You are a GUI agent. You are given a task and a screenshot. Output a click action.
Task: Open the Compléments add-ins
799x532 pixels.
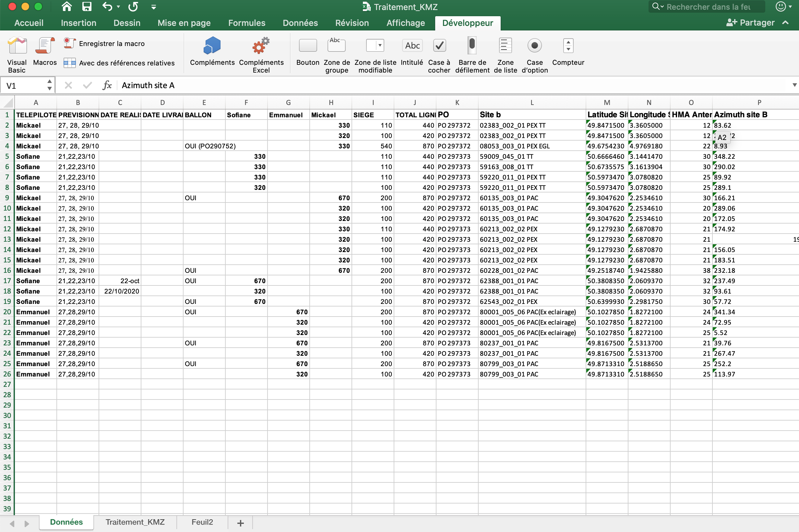[212, 51]
